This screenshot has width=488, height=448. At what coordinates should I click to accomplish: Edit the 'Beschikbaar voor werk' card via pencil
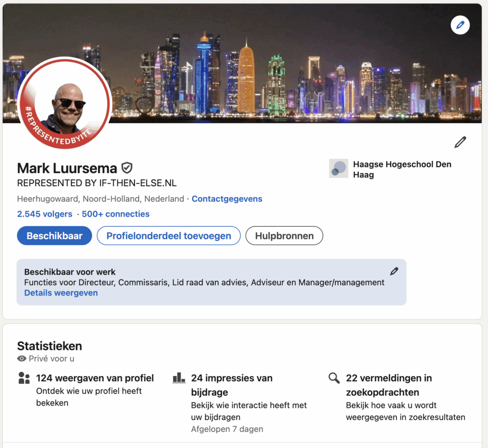click(394, 271)
